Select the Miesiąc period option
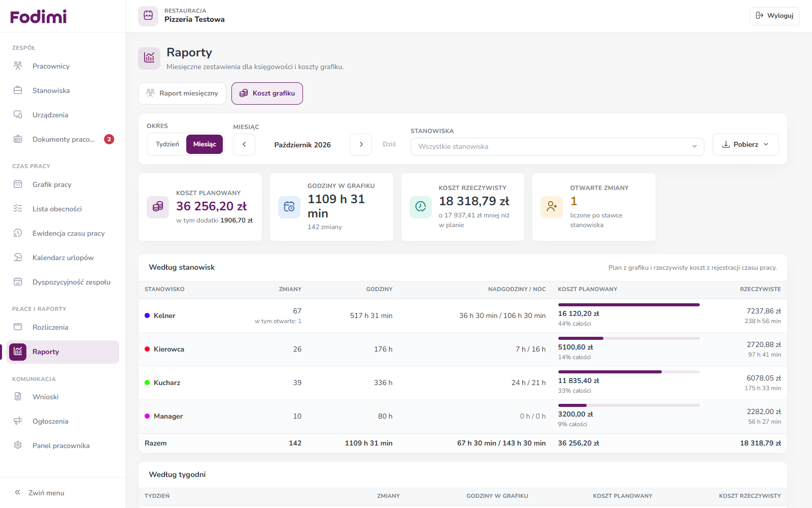This screenshot has width=812, height=508. [x=205, y=144]
